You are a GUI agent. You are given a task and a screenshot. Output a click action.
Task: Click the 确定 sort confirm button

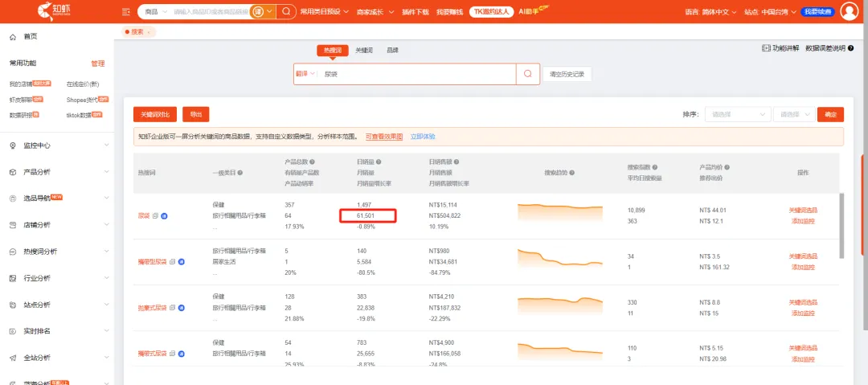[x=830, y=114]
